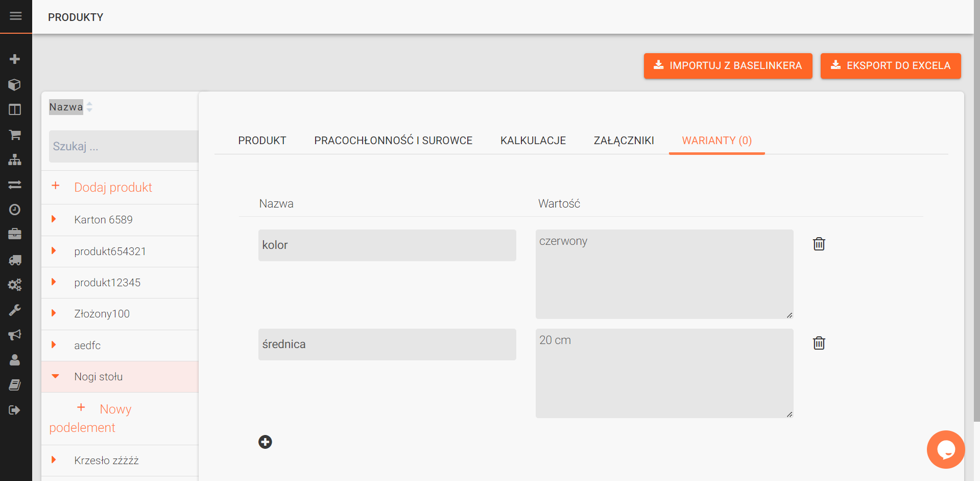Image resolution: width=980 pixels, height=481 pixels.
Task: Toggle sort order of the Nazwa column
Action: pos(89,107)
